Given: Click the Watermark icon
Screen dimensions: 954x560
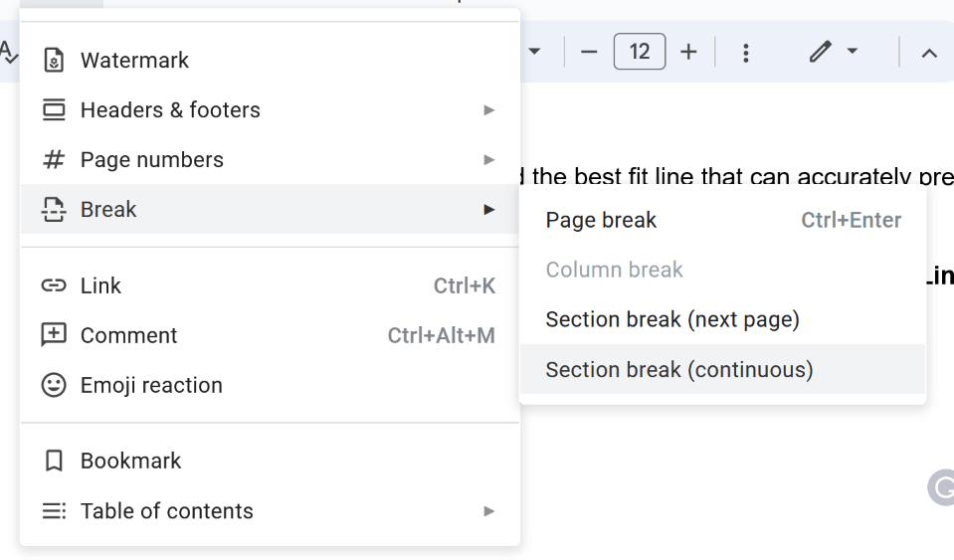Looking at the screenshot, I should click(54, 61).
